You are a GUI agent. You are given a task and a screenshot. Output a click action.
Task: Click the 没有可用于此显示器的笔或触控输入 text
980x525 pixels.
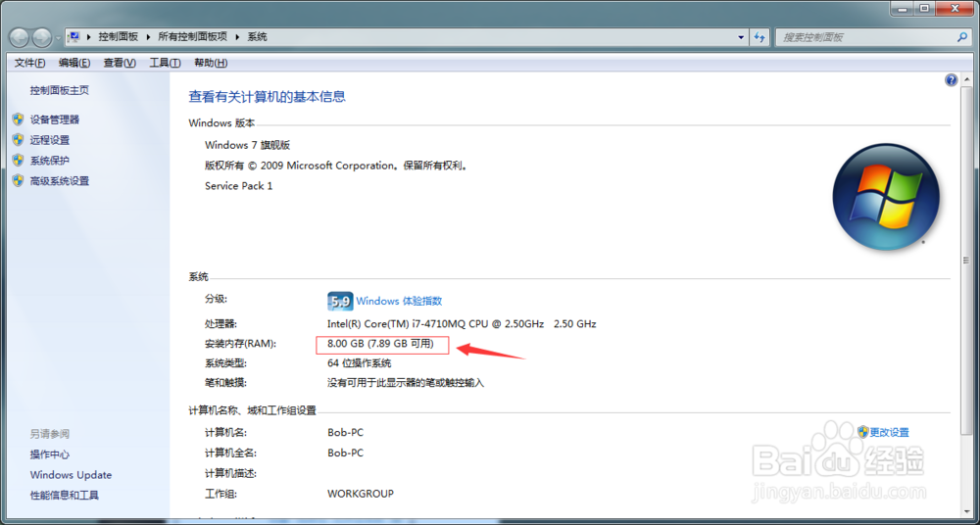tap(406, 382)
